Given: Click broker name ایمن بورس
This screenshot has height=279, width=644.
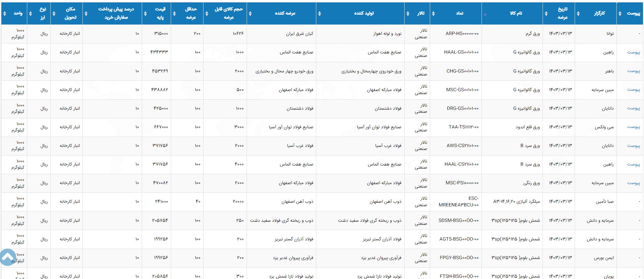Looking at the screenshot, I should (604, 258).
